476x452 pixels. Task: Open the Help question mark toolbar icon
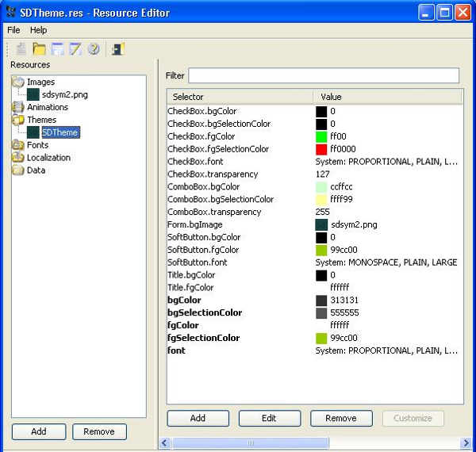coord(94,49)
